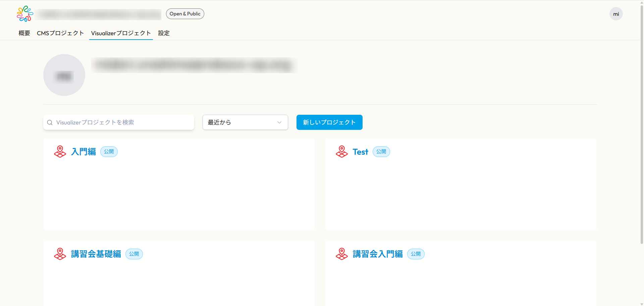Click the large workspace avatar circle

coord(64,75)
